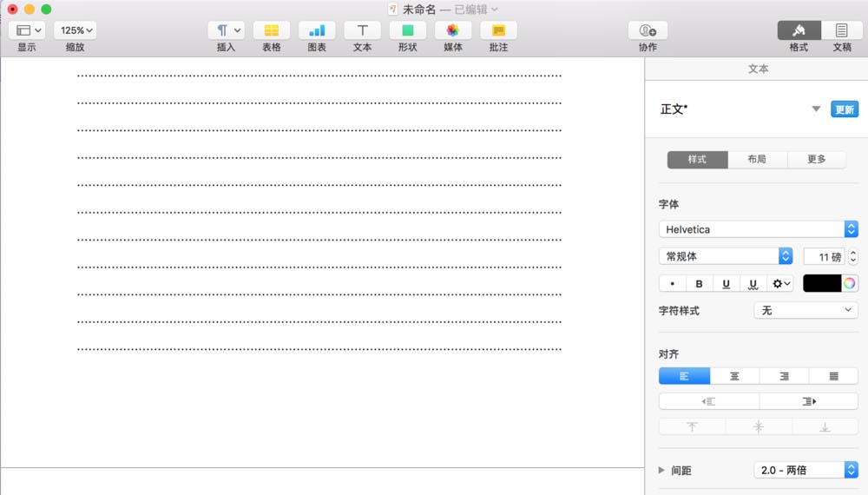Click the black text color swatch
This screenshot has width=868, height=495.
(821, 283)
